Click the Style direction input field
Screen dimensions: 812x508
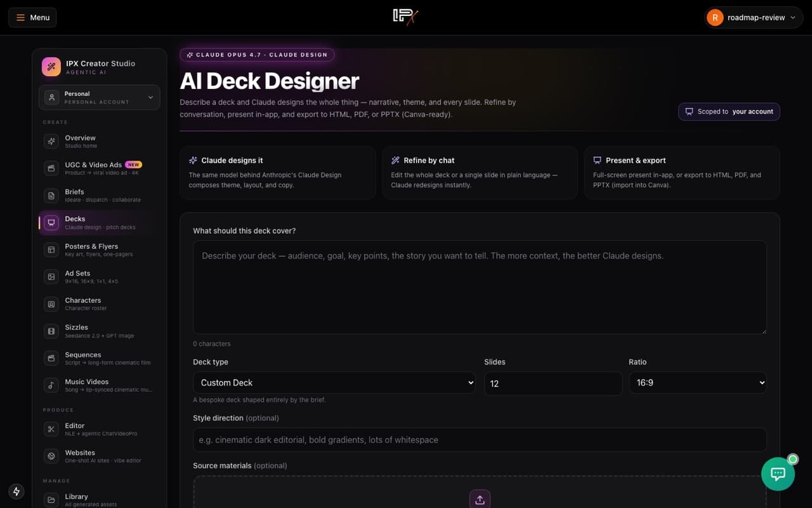pyautogui.click(x=480, y=439)
